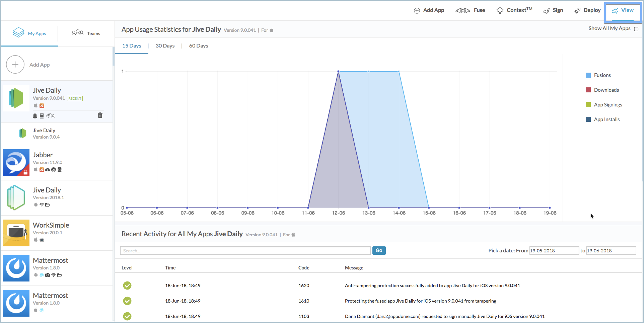
Task: Click the From date field 19-05-2018
Action: (x=554, y=251)
